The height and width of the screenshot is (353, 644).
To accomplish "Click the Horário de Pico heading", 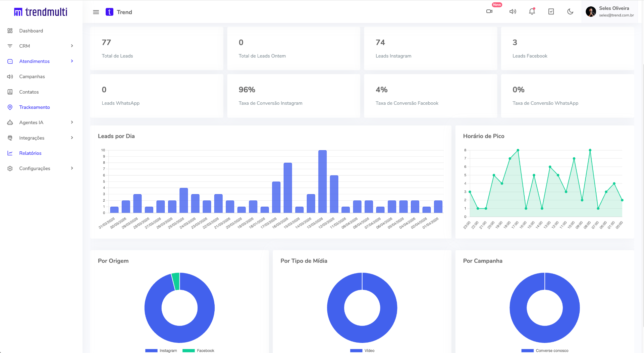I will [484, 136].
